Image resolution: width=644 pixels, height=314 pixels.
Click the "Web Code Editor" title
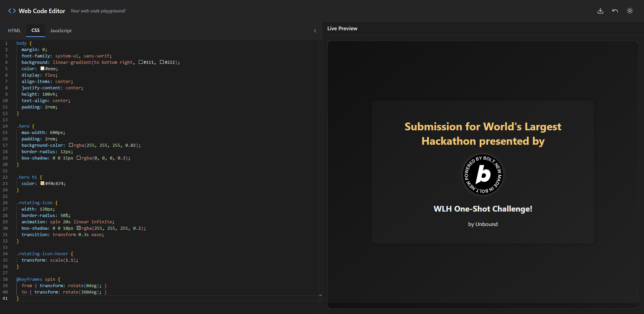click(x=42, y=11)
